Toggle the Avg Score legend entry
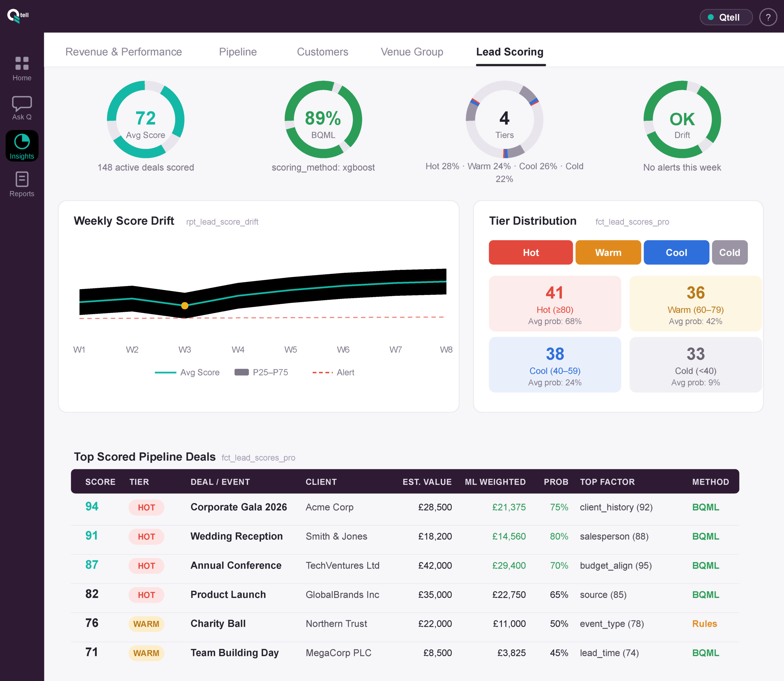 coord(187,372)
